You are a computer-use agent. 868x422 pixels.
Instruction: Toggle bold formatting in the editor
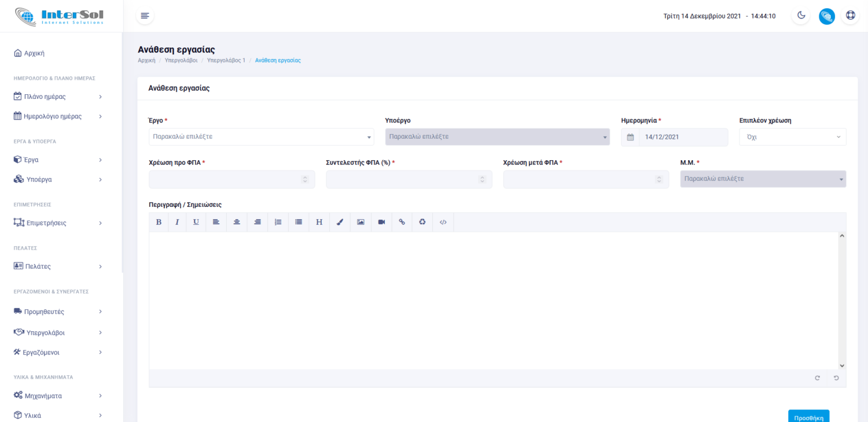click(159, 222)
